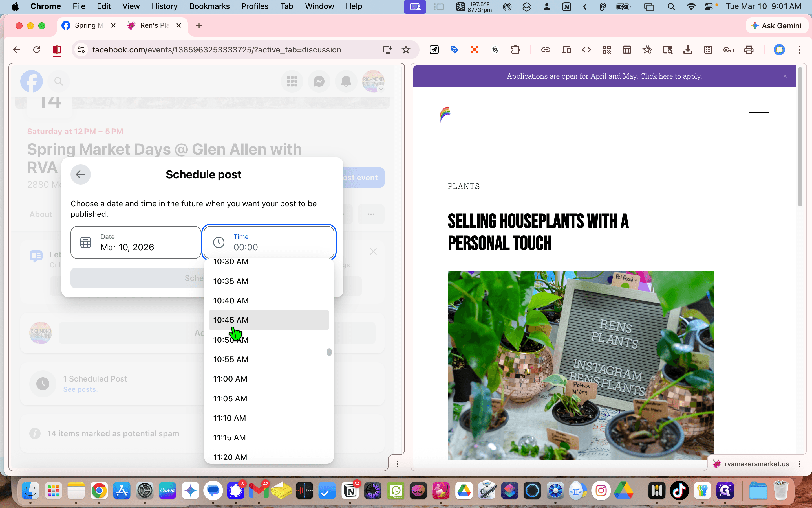The height and width of the screenshot is (508, 812).
Task: Pick 10:35 AM in the time list
Action: click(269, 281)
